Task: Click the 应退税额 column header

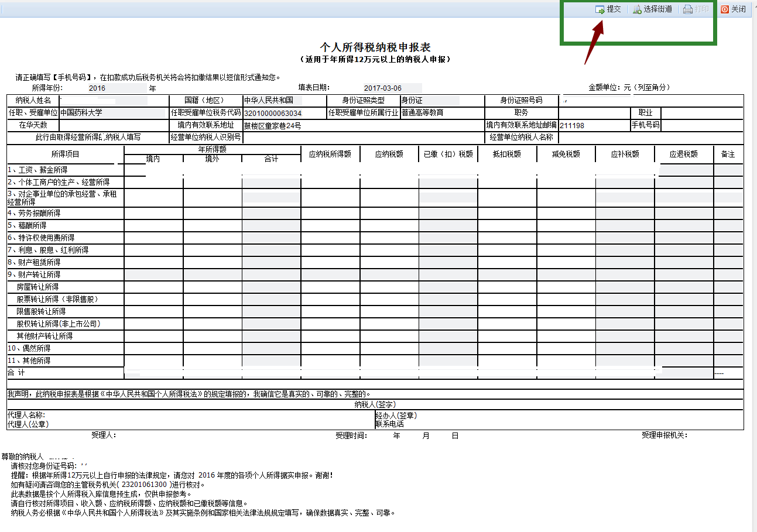Action: pyautogui.click(x=684, y=154)
